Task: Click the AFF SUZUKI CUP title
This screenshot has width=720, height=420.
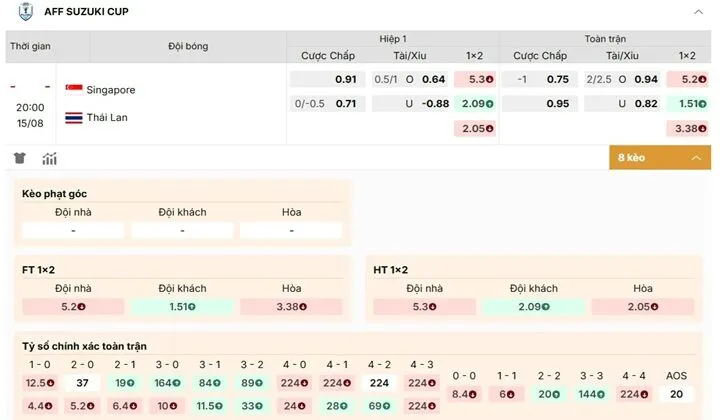Action: [x=86, y=11]
